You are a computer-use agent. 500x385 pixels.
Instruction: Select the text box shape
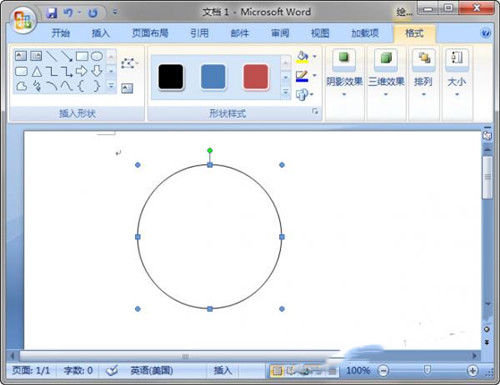pyautogui.click(x=21, y=56)
